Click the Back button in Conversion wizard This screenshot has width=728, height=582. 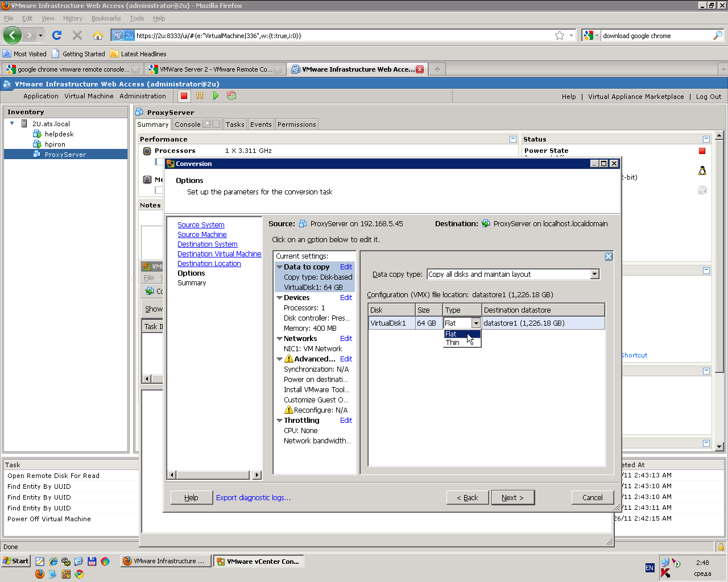pos(468,498)
